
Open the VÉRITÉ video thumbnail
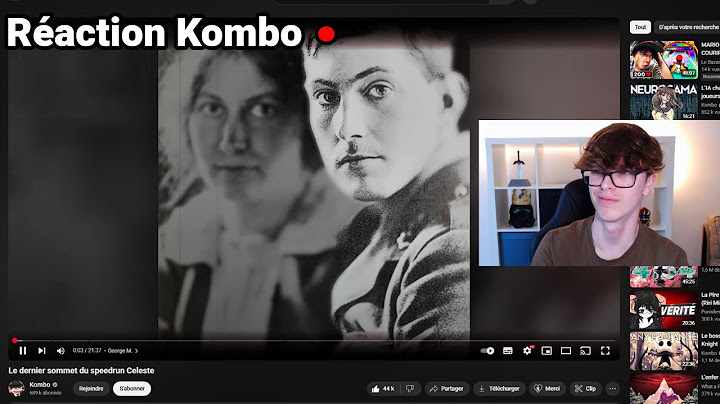point(664,309)
